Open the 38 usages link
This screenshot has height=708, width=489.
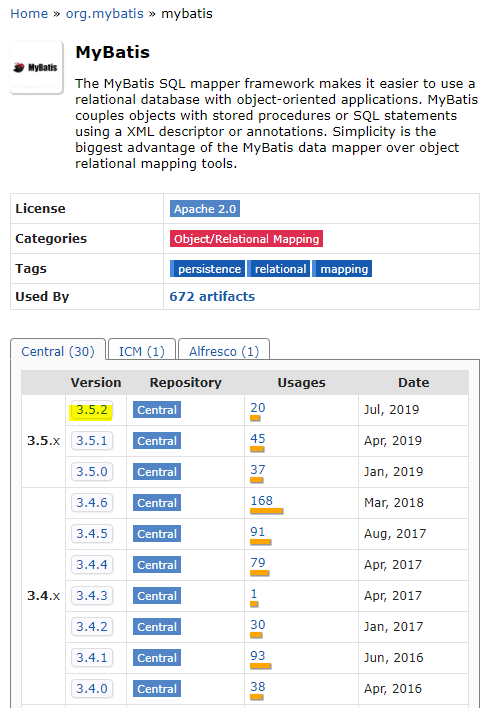pos(258,686)
